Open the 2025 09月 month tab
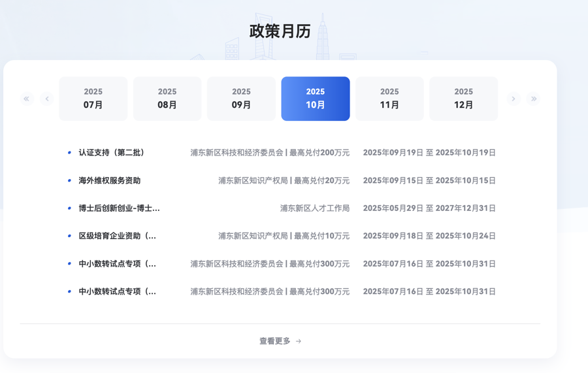Screen dimensions: 588x373 241,99
